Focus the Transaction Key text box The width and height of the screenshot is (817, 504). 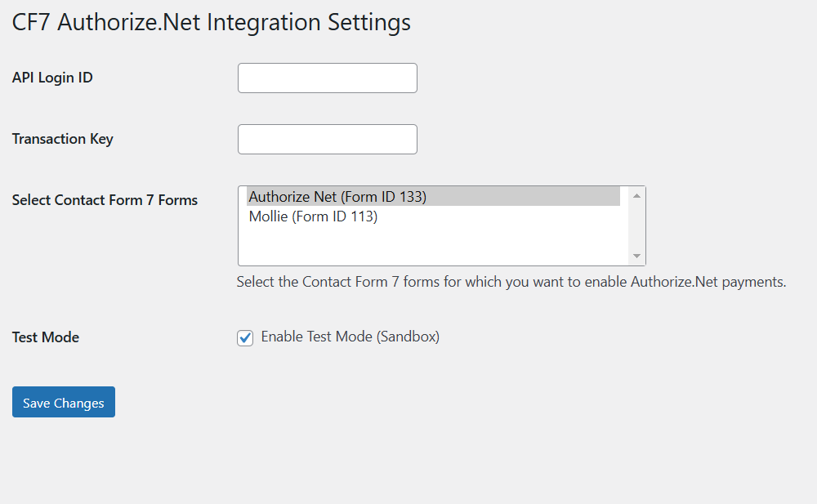[x=327, y=140]
